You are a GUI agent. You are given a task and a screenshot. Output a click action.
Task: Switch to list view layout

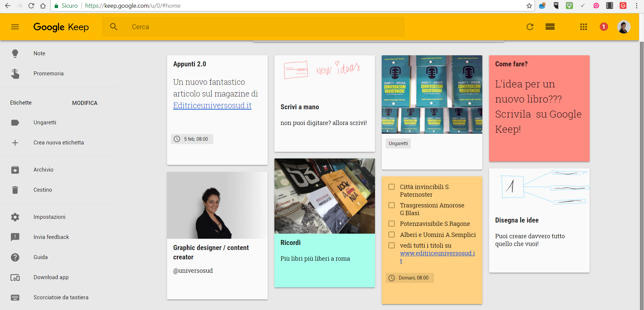550,27
